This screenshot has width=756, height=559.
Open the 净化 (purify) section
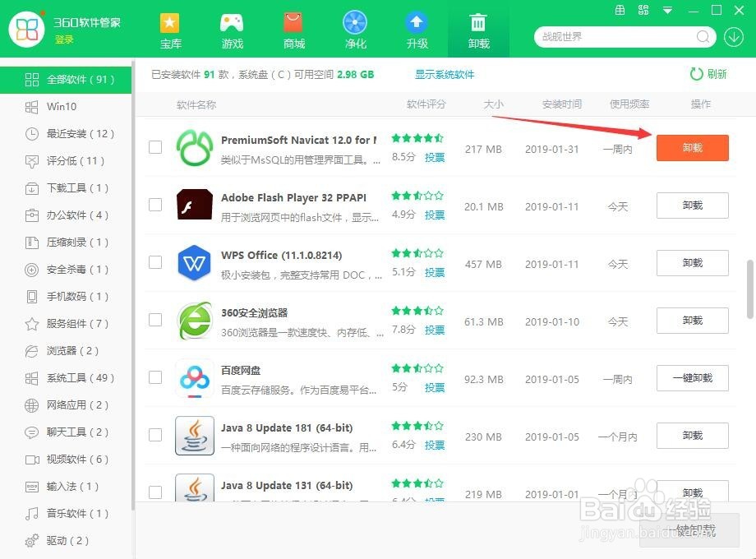(355, 29)
